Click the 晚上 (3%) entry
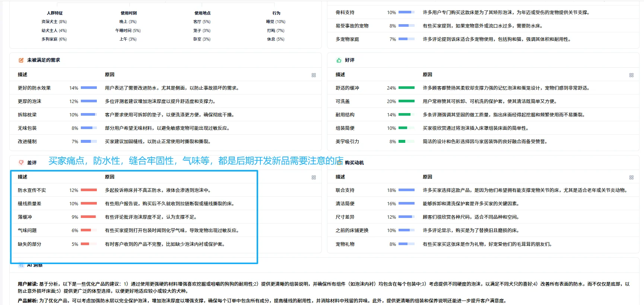This screenshot has width=644, height=305. coord(128,22)
